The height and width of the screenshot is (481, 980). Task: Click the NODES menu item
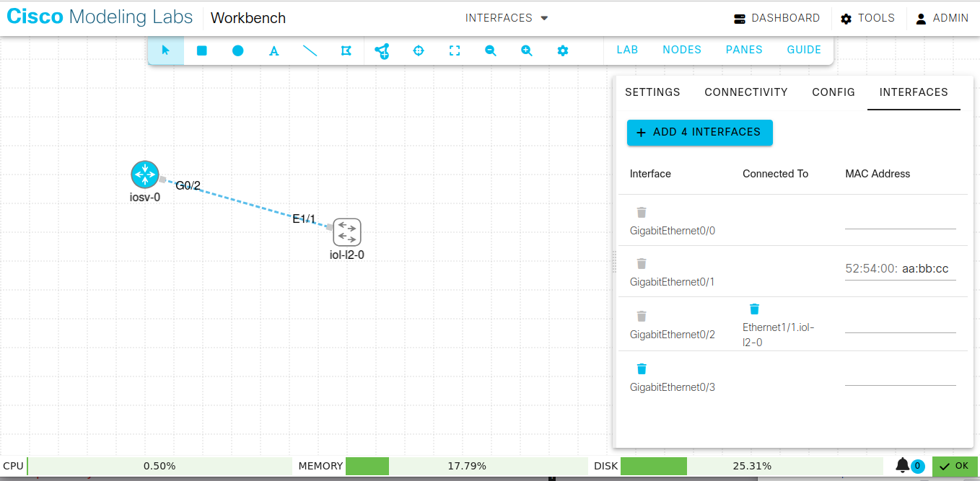[x=681, y=49]
